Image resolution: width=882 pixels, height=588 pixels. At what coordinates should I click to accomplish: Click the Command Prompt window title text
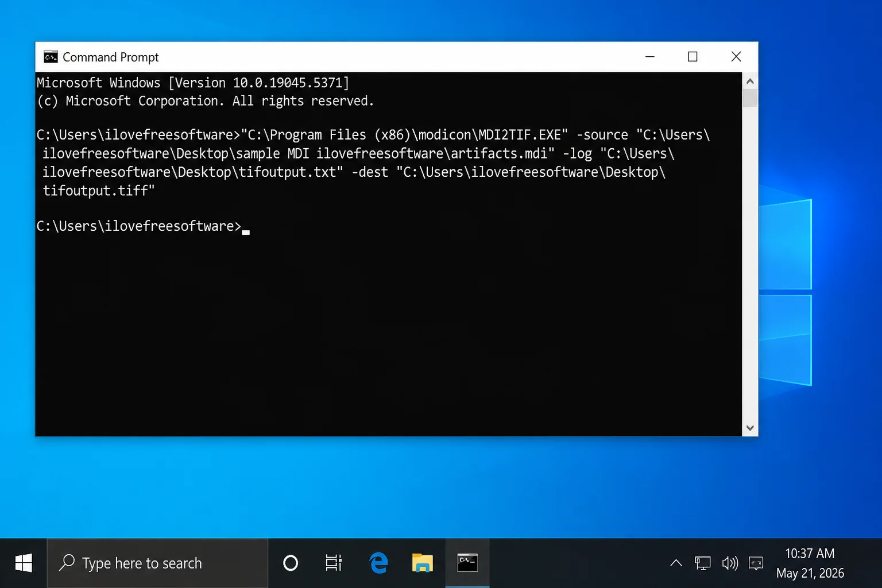[x=111, y=57]
